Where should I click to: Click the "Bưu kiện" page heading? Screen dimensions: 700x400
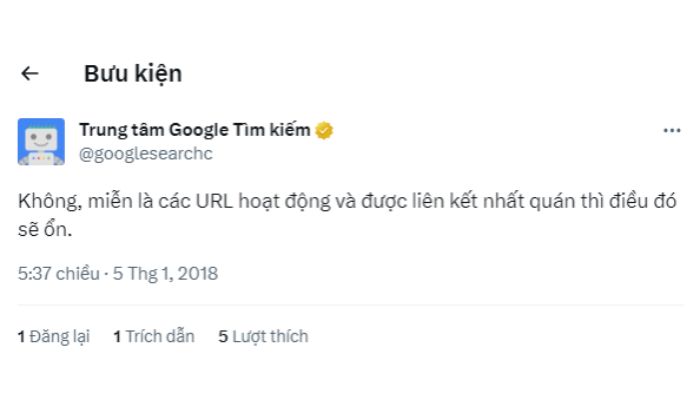click(133, 74)
